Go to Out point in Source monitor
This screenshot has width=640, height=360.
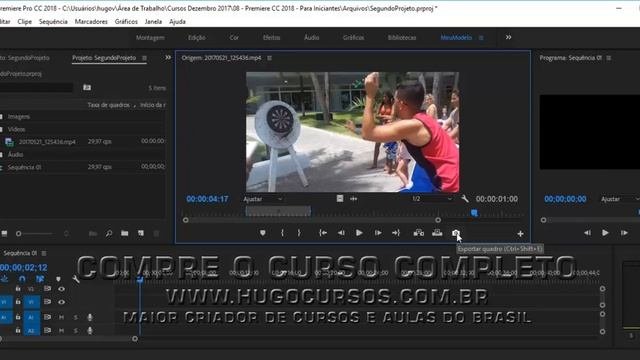[x=396, y=233]
